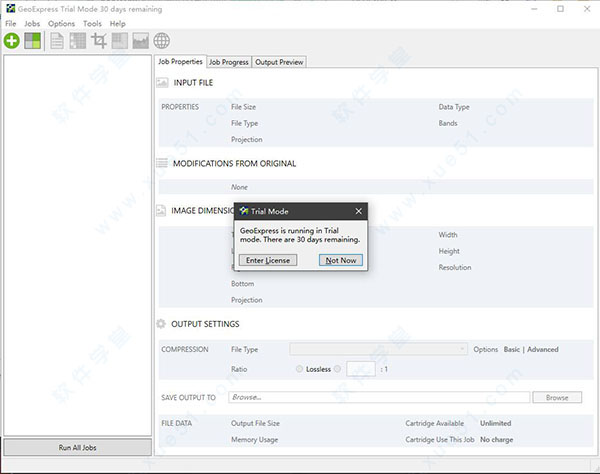The width and height of the screenshot is (600, 474).
Task: Select the Lossless radio button
Action: point(300,369)
